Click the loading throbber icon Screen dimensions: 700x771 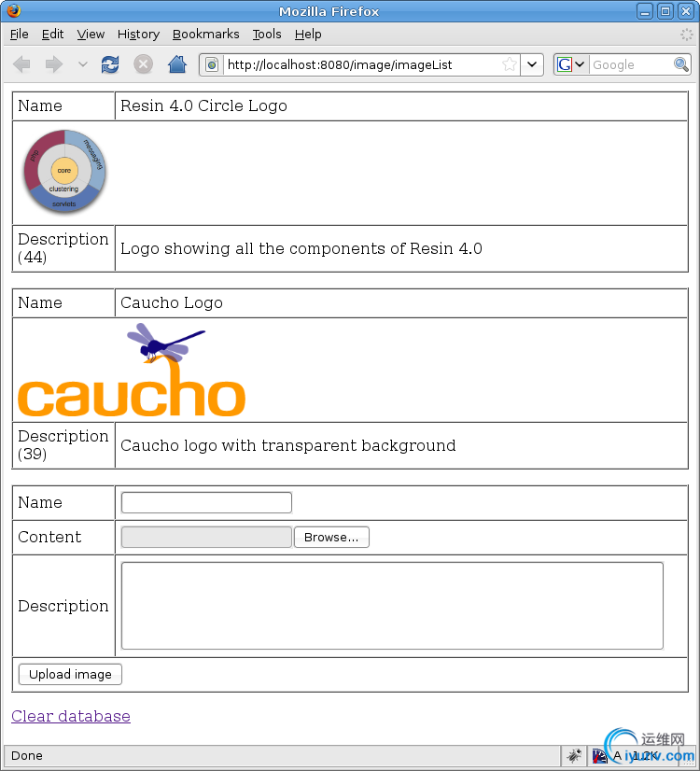coord(686,35)
